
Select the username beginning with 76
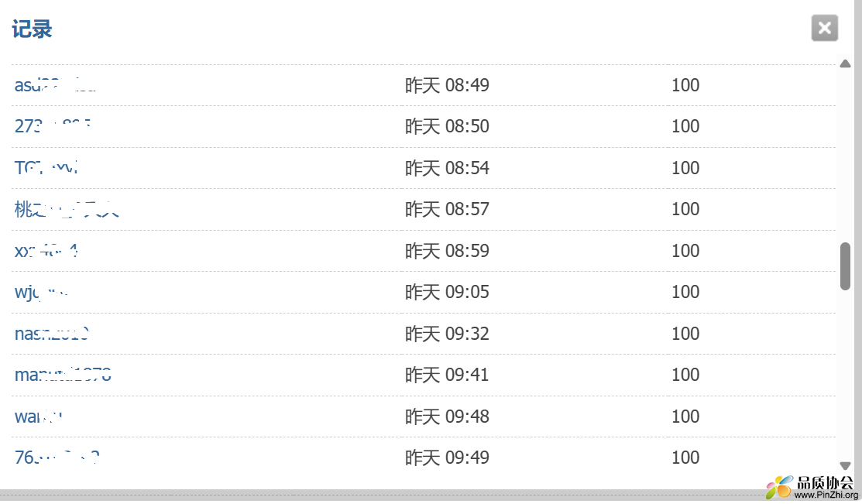click(57, 458)
